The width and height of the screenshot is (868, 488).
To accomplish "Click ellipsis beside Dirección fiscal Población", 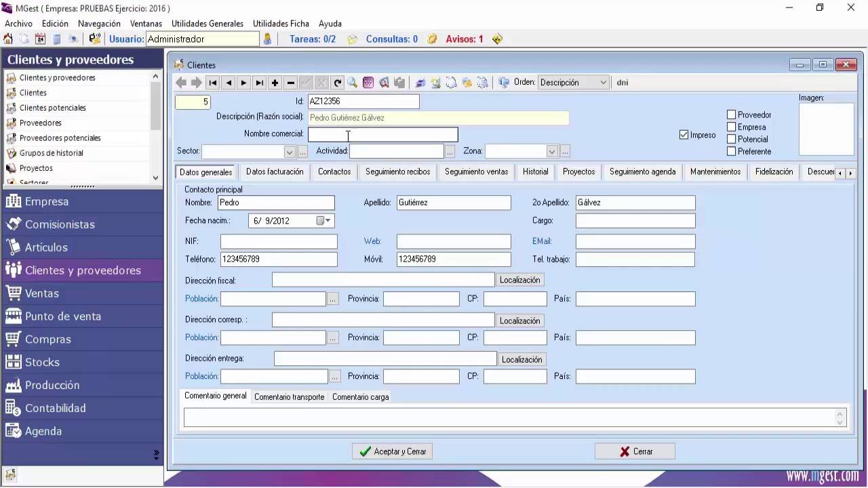I will pyautogui.click(x=333, y=299).
